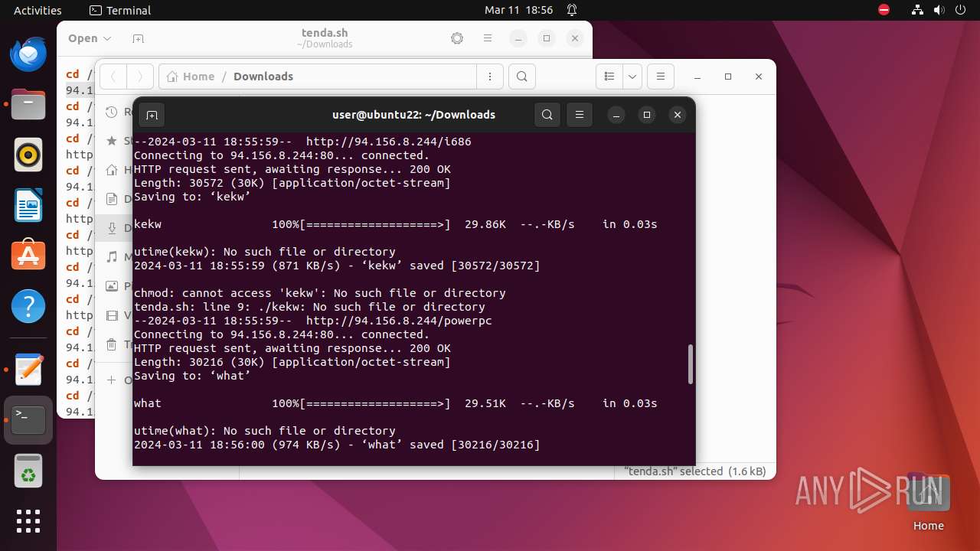980x551 pixels.
Task: Expand view options dropdown in Files
Action: coord(632,77)
